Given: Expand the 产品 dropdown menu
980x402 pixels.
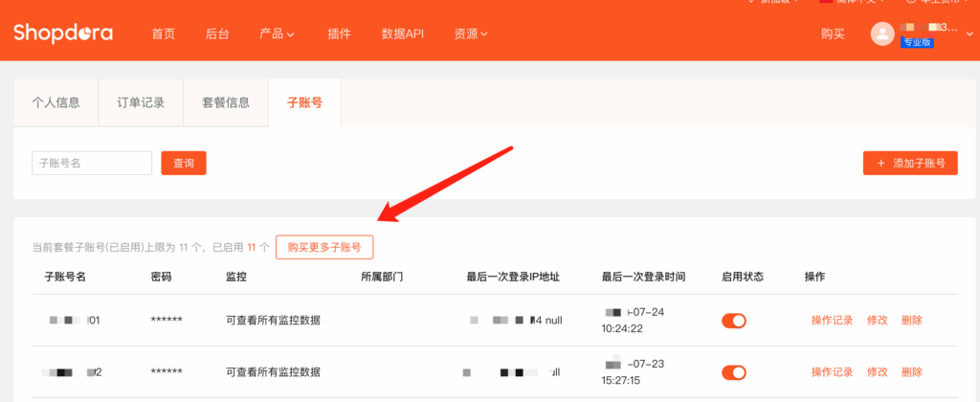Looking at the screenshot, I should (277, 33).
